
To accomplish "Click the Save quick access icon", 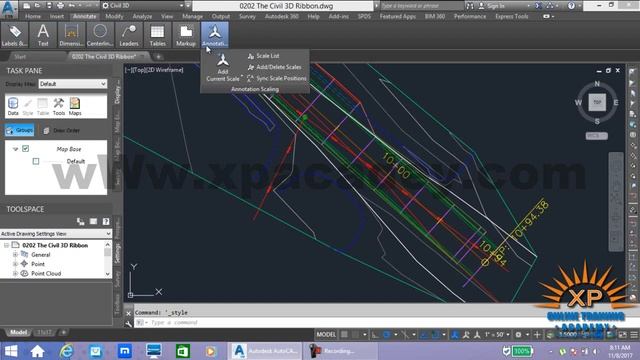I will coord(49,6).
